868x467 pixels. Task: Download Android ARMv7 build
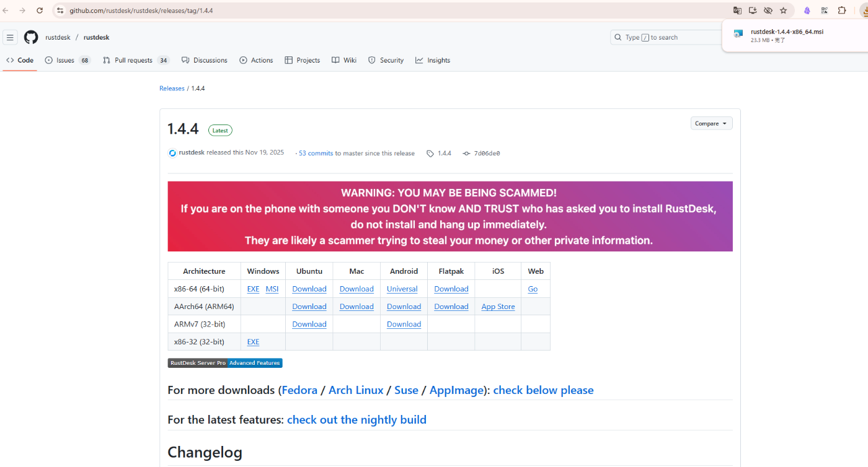(x=404, y=325)
